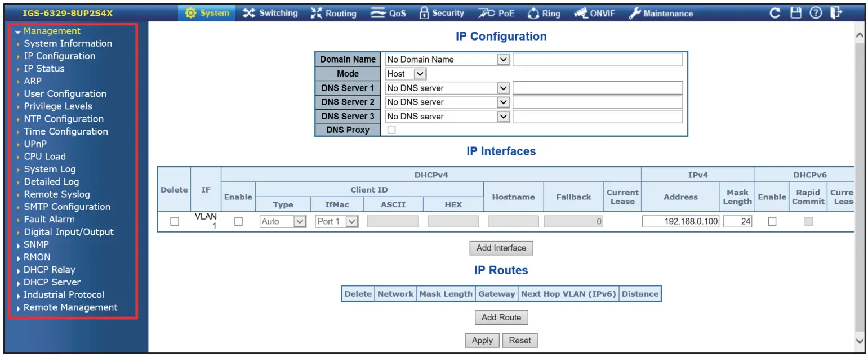
Task: Open Detailed Log in sidebar
Action: pos(51,181)
